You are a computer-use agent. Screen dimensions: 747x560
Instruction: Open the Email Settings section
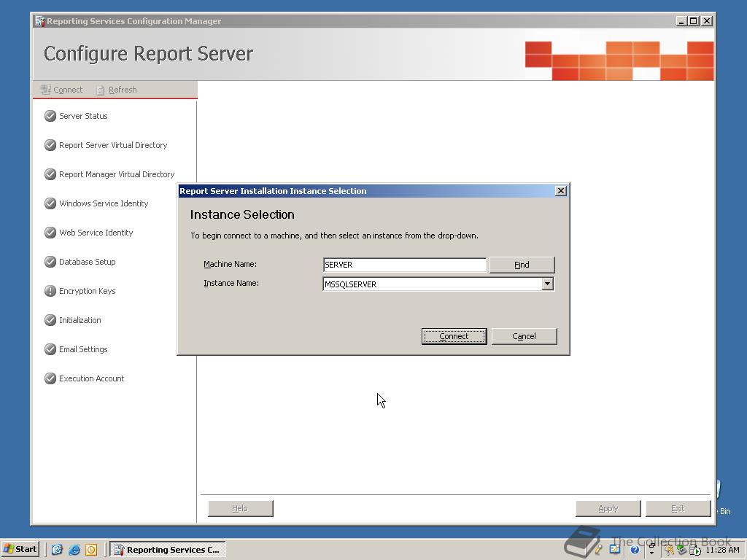pyautogui.click(x=83, y=349)
